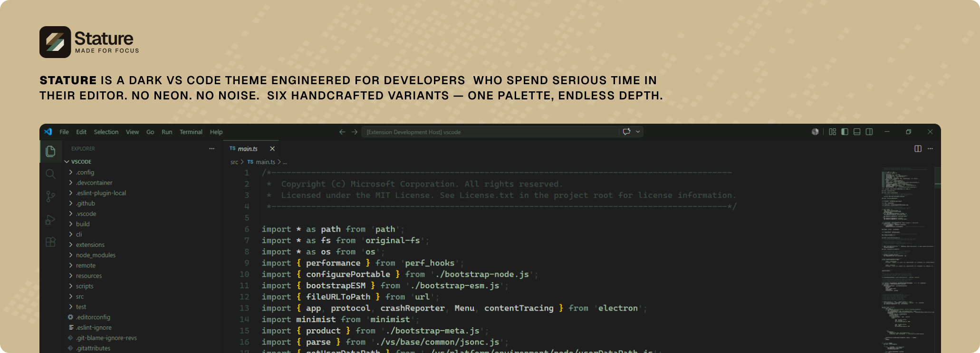Viewport: 980px width, 353px height.
Task: Click the src breadcrumb segment
Action: point(234,162)
